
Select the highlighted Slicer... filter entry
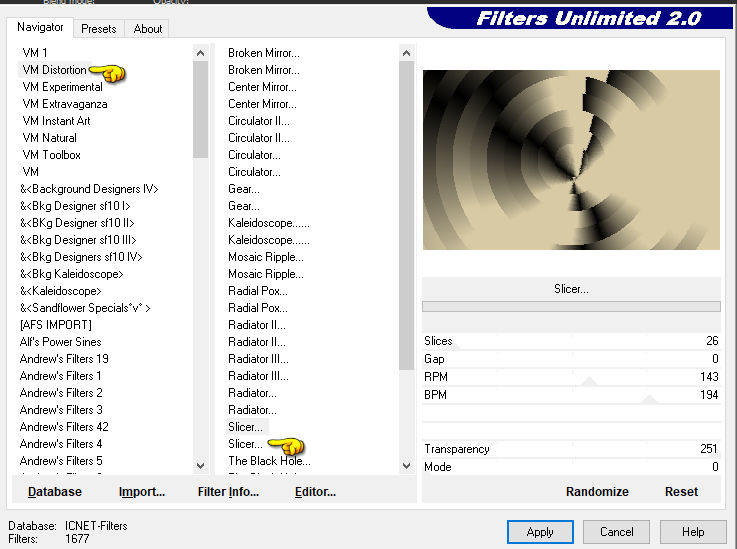pos(246,426)
